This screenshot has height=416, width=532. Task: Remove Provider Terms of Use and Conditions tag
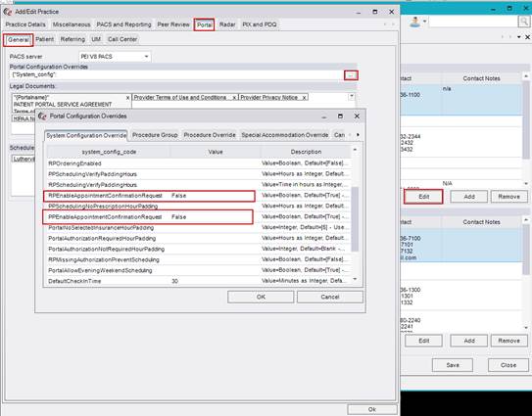point(234,98)
